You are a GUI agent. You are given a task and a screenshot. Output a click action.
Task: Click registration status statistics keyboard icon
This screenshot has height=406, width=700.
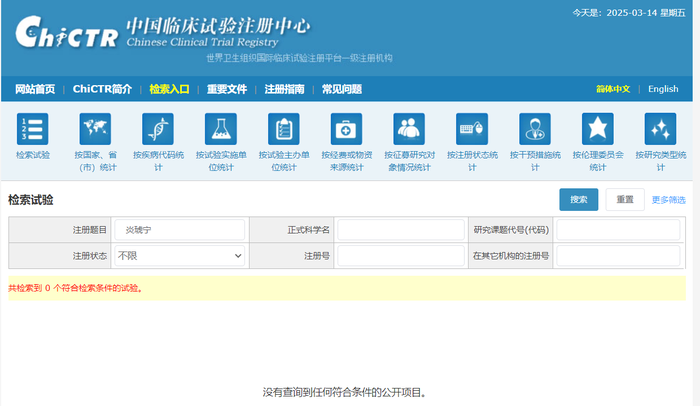click(x=472, y=129)
